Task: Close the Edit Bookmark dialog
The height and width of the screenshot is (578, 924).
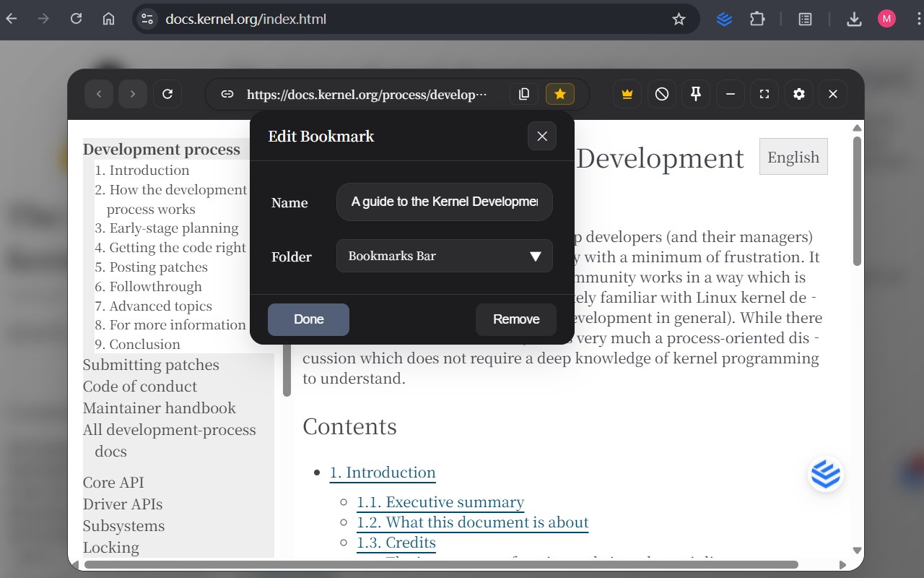Action: tap(542, 136)
